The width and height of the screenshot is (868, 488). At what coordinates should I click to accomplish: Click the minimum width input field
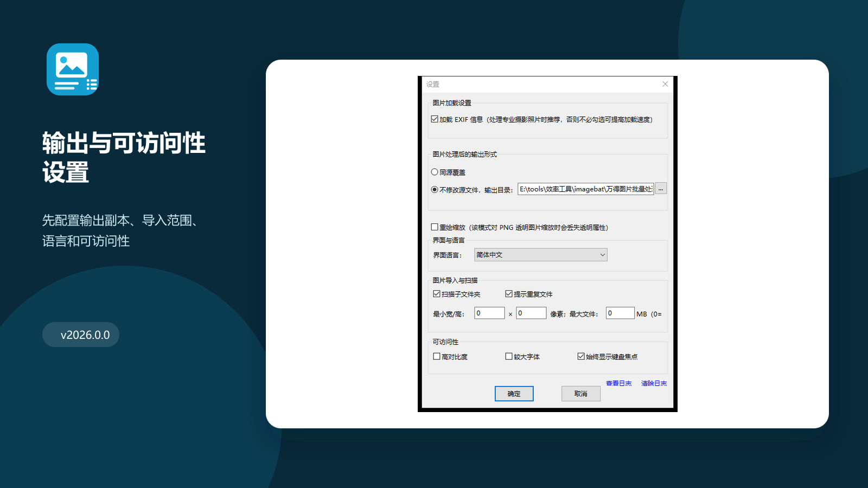click(x=489, y=313)
